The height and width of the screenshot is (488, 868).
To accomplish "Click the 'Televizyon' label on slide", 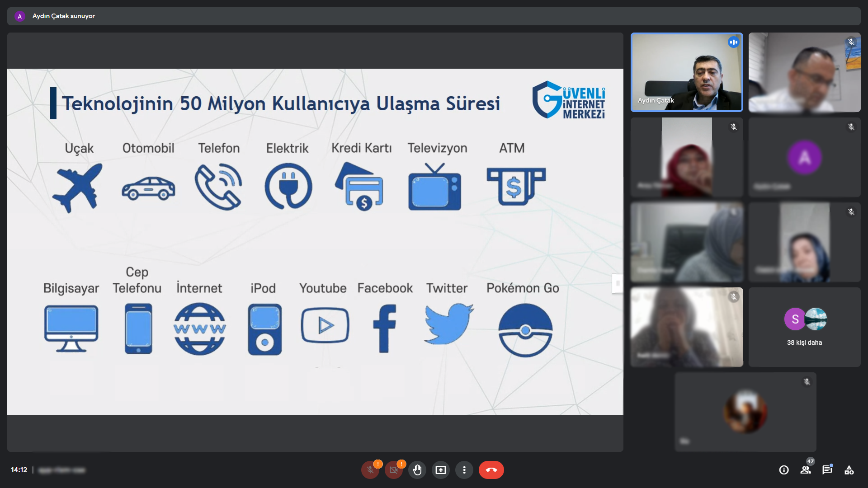I will [437, 148].
